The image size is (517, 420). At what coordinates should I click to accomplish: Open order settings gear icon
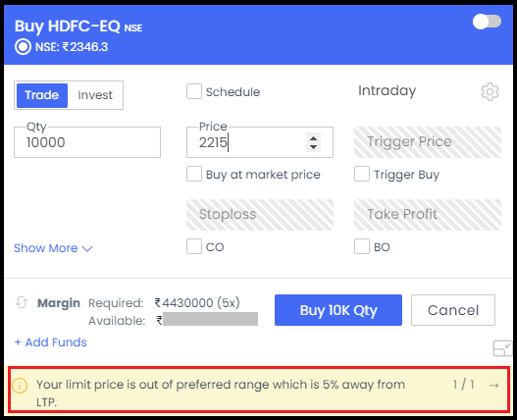pyautogui.click(x=490, y=91)
